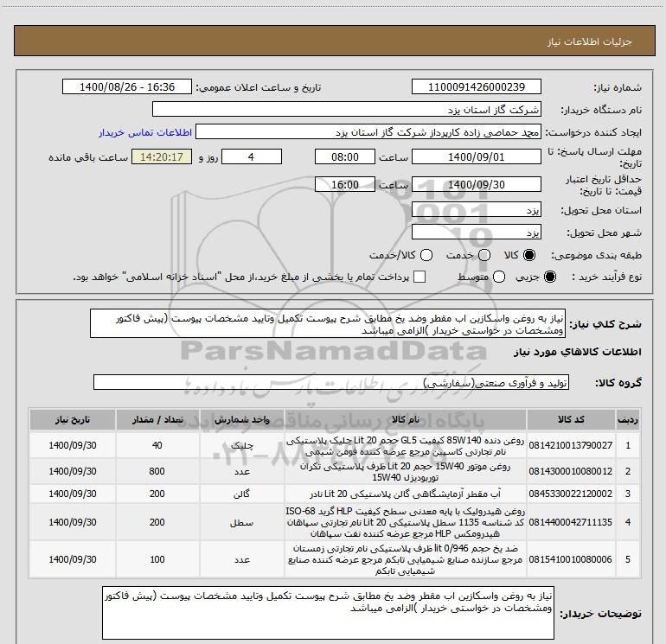Viewport: 666px width, 644px height.
Task: Click the روغن هیدرولیک HLP item name
Action: (405, 522)
